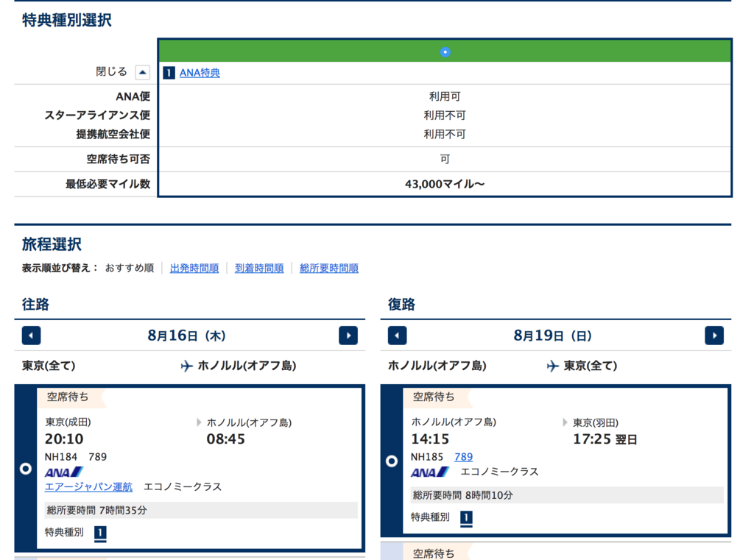Viewport: 754px width, 560px height.
Task: Sort itineraries by 出発時間順
Action: pyautogui.click(x=194, y=268)
